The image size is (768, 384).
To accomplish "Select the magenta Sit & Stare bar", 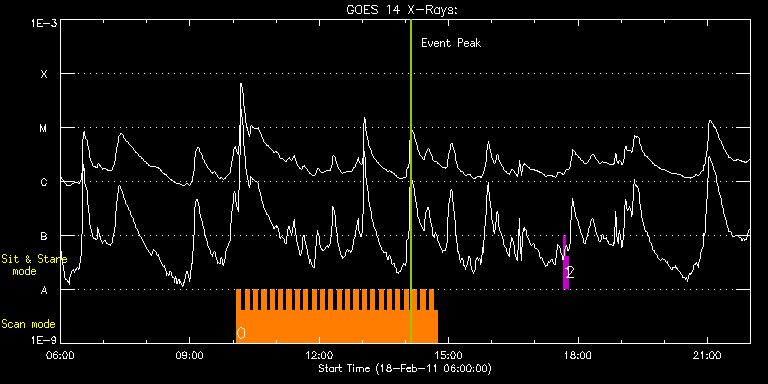I will click(566, 263).
